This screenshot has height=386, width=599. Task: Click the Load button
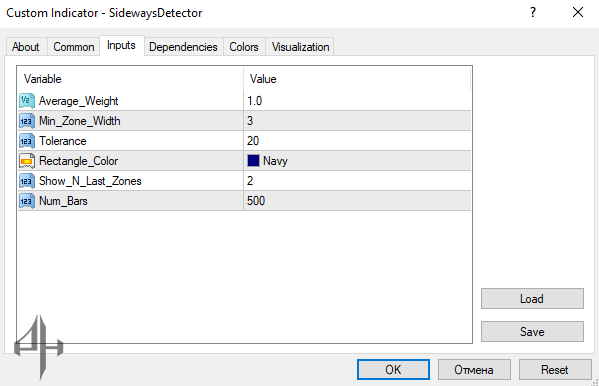coord(532,298)
